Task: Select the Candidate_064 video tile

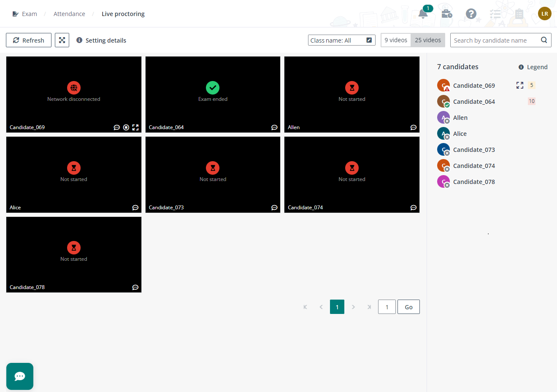Action: coord(213,95)
